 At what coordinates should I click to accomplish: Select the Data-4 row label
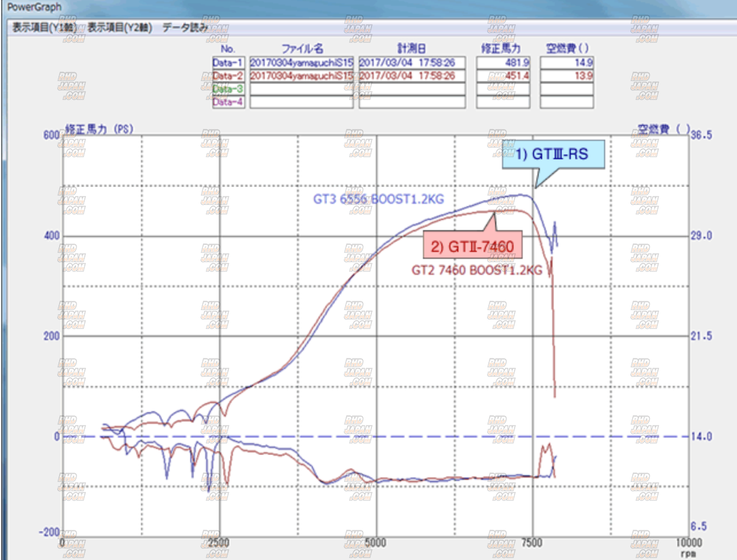[x=228, y=102]
